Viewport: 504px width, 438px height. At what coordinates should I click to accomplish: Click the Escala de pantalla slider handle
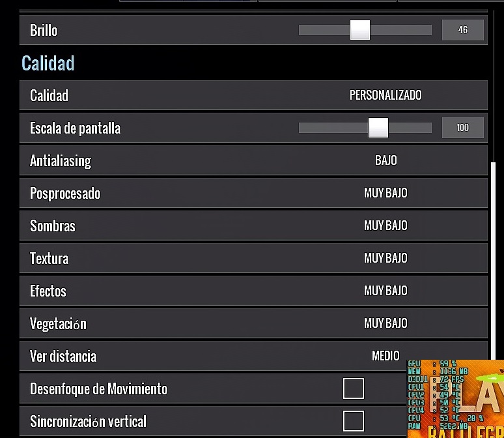click(378, 128)
